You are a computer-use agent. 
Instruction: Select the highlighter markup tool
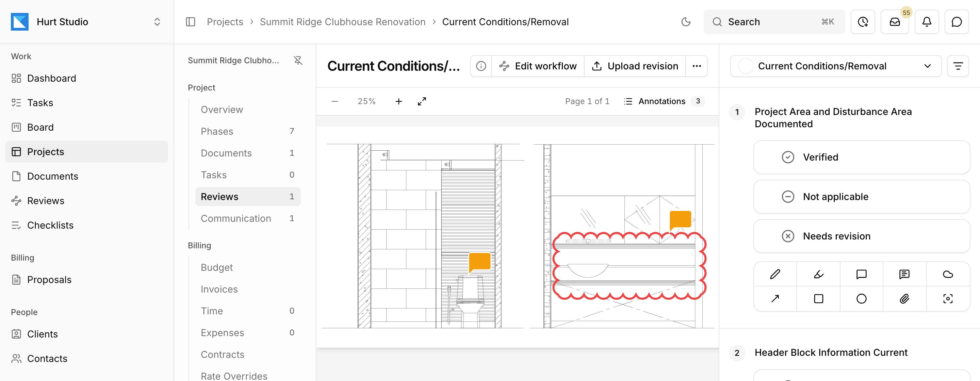click(x=818, y=274)
